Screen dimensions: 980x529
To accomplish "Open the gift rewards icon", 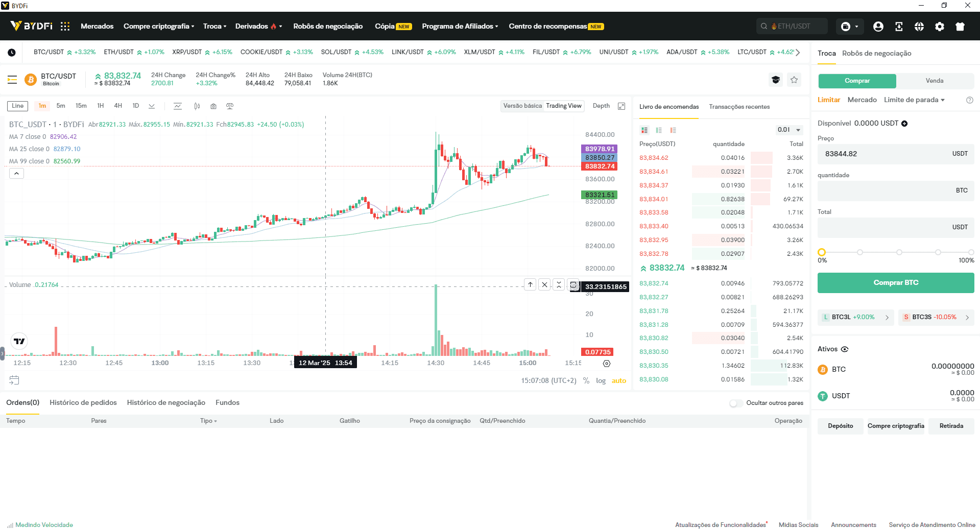I will [960, 27].
